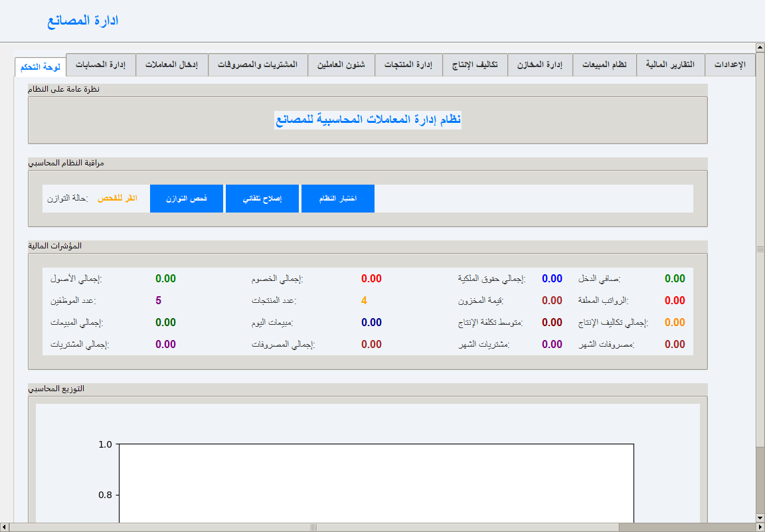
Task: Go to the نظام المبيعات tab
Action: point(604,65)
